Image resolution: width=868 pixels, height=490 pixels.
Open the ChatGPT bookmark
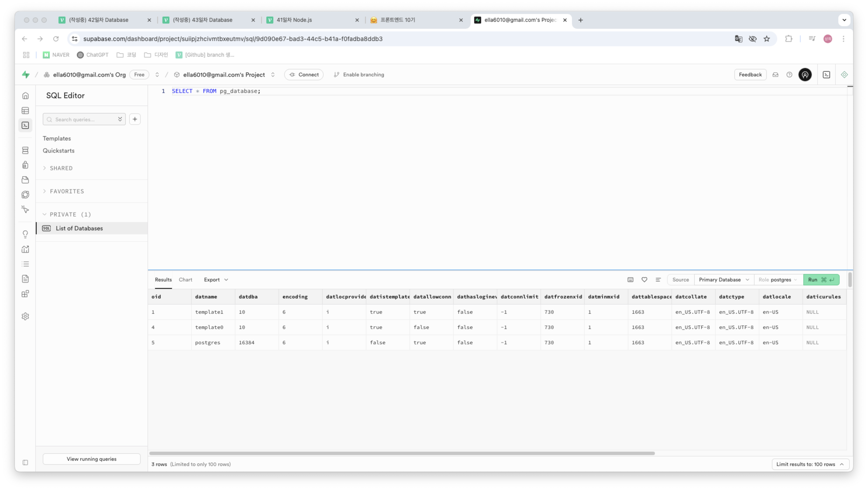93,55
